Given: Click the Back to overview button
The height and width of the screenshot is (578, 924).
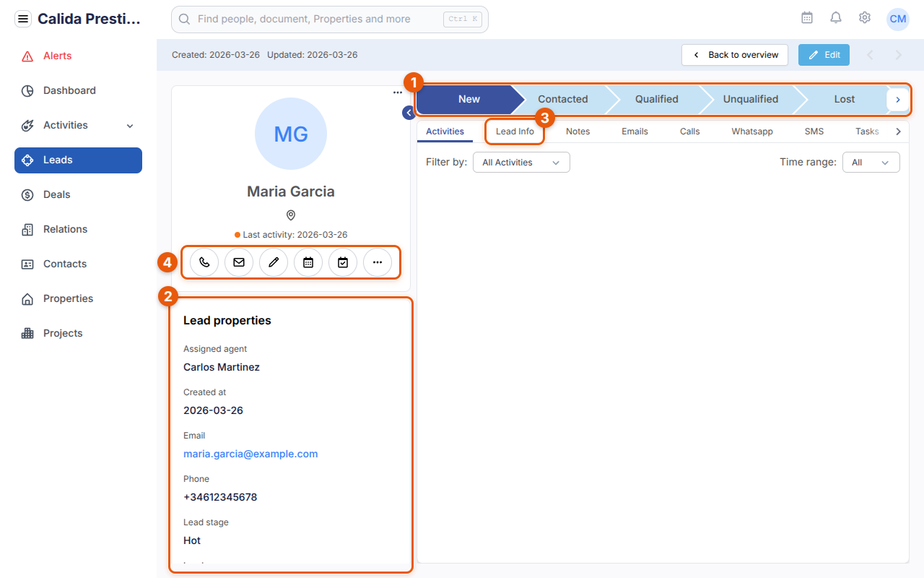Looking at the screenshot, I should [x=735, y=55].
